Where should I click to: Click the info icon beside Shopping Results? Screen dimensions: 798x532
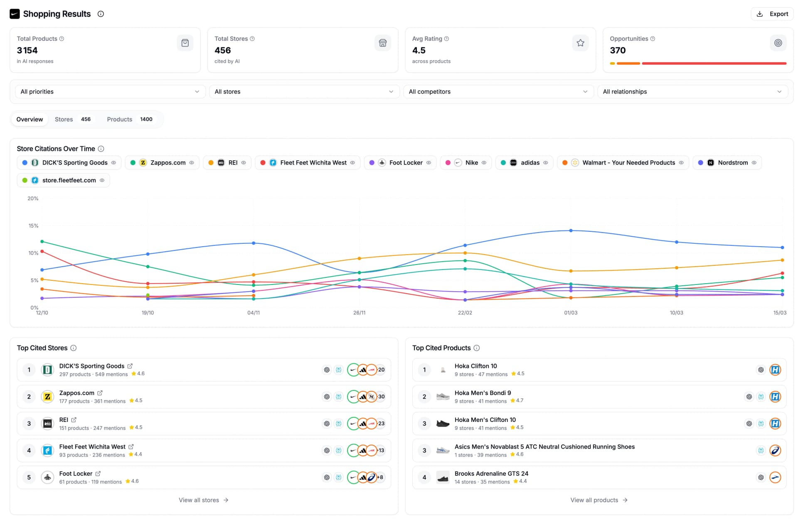click(101, 14)
